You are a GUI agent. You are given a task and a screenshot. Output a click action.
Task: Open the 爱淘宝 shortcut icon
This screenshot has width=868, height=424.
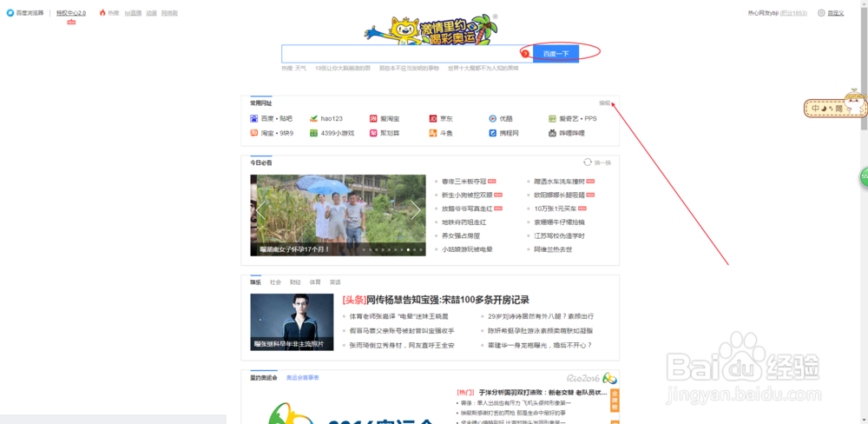[373, 119]
